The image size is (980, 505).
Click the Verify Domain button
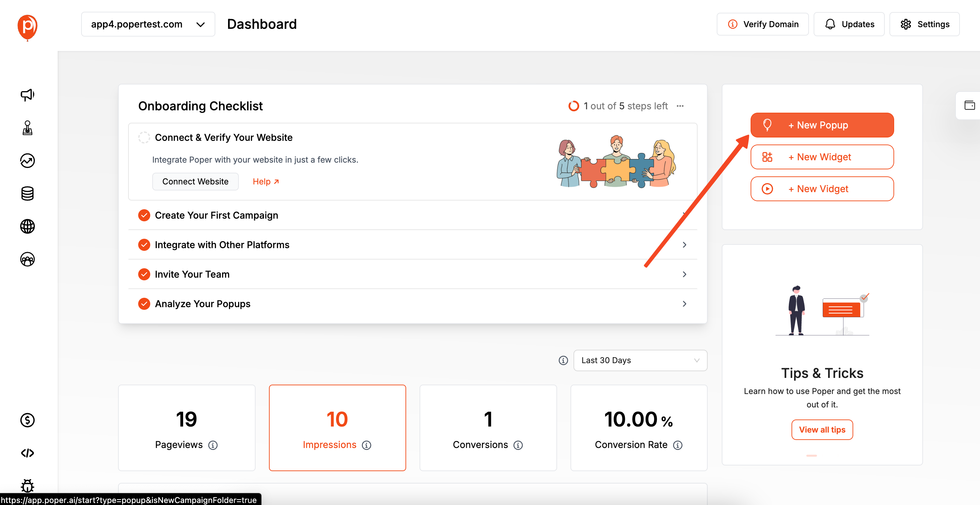(762, 24)
